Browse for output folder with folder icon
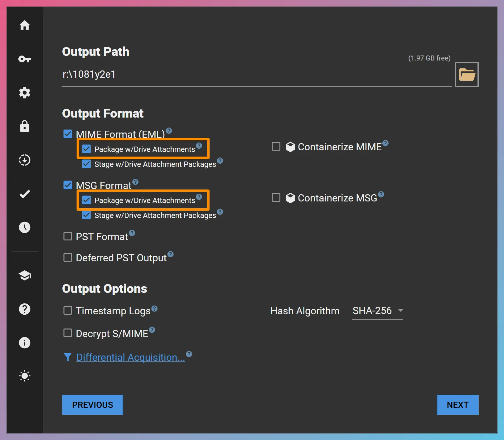The width and height of the screenshot is (504, 440). pos(467,75)
